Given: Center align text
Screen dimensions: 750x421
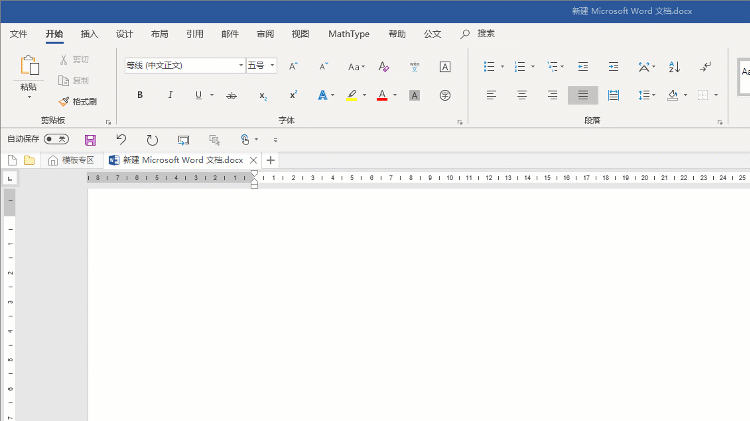Looking at the screenshot, I should click(x=522, y=95).
